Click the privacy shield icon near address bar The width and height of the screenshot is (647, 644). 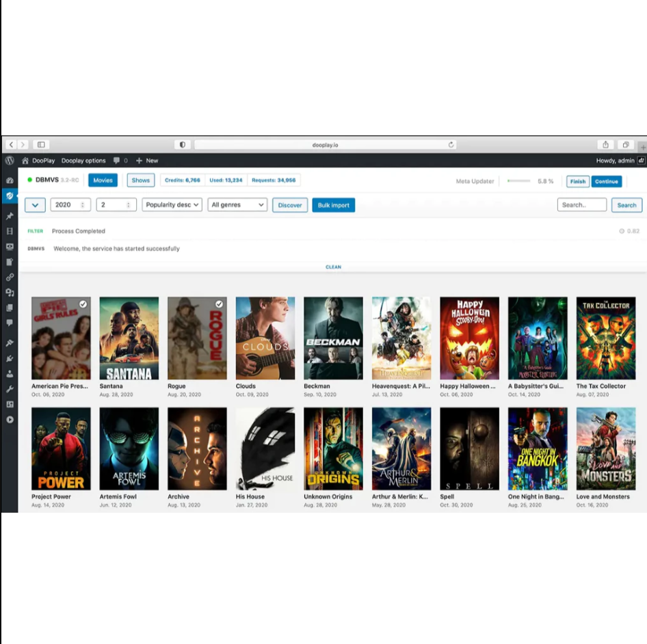tap(183, 144)
